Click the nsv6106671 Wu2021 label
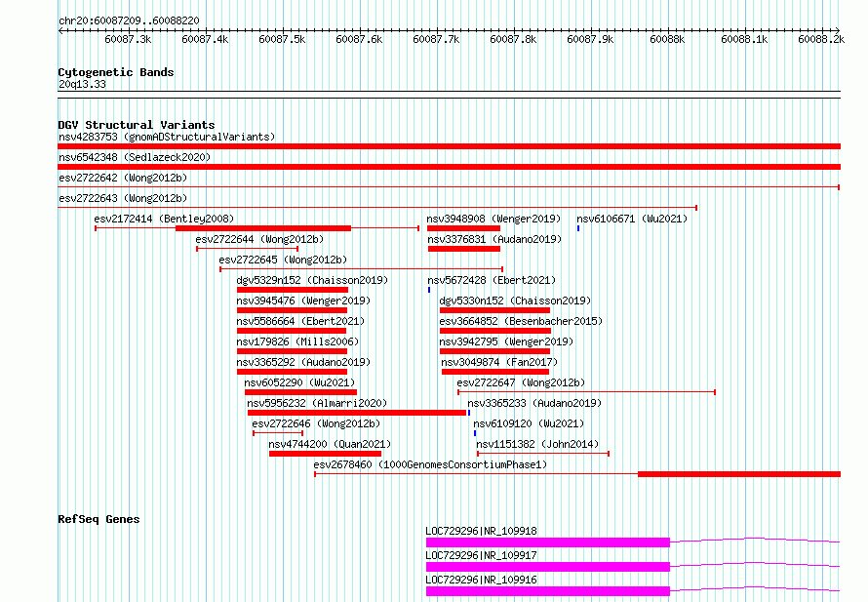The width and height of the screenshot is (868, 602). pos(632,219)
